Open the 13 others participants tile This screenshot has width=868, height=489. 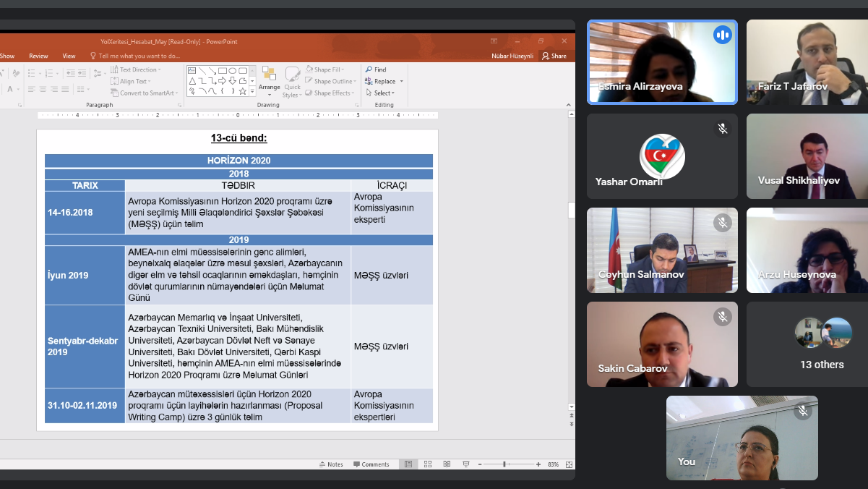point(807,344)
